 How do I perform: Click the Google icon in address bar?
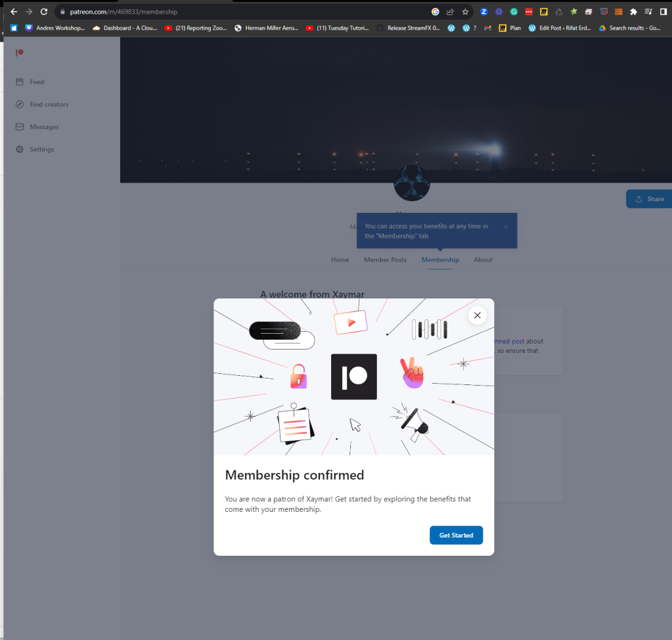[x=435, y=12]
